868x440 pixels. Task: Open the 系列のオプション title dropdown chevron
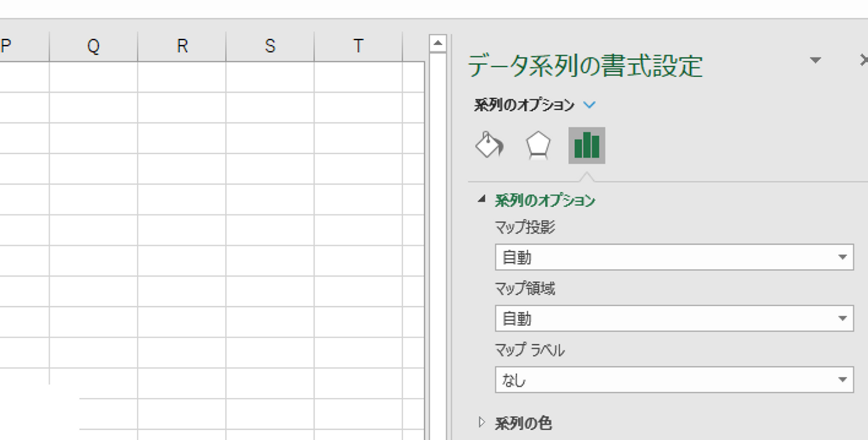pos(590,105)
